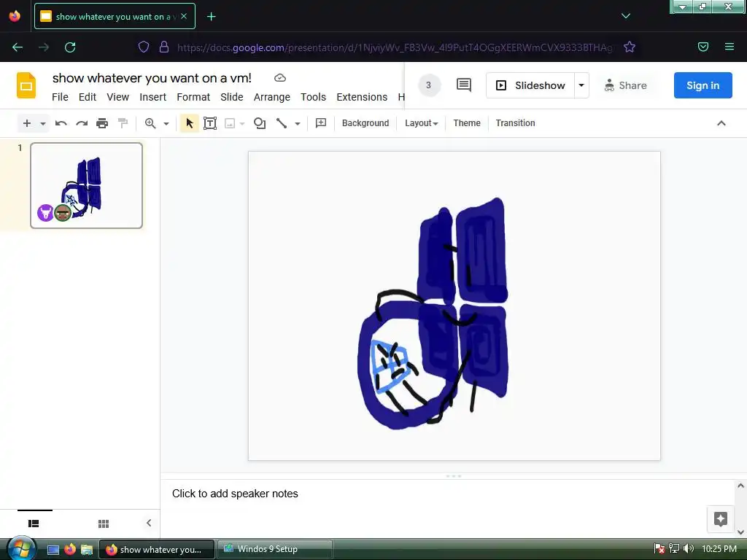Click the viewers count badge showing 3
Viewport: 747px width, 560px height.
pyautogui.click(x=429, y=85)
